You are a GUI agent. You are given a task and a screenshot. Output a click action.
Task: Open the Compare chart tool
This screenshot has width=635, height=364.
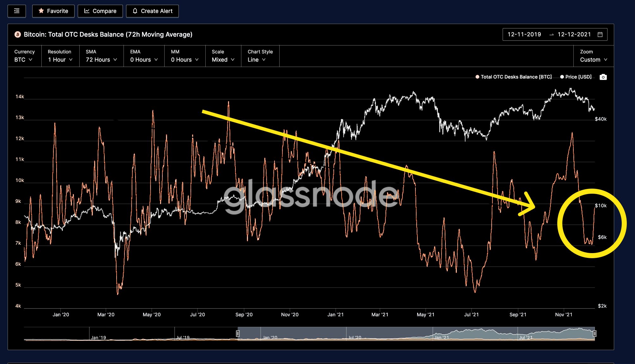click(100, 11)
